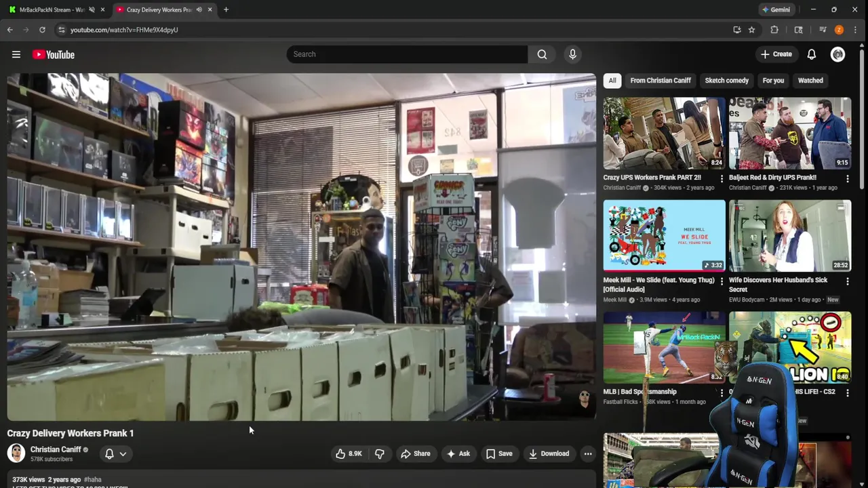Screen dimensions: 868x488
Task: Click Meek Mill - We Slide title text
Action: (658, 285)
